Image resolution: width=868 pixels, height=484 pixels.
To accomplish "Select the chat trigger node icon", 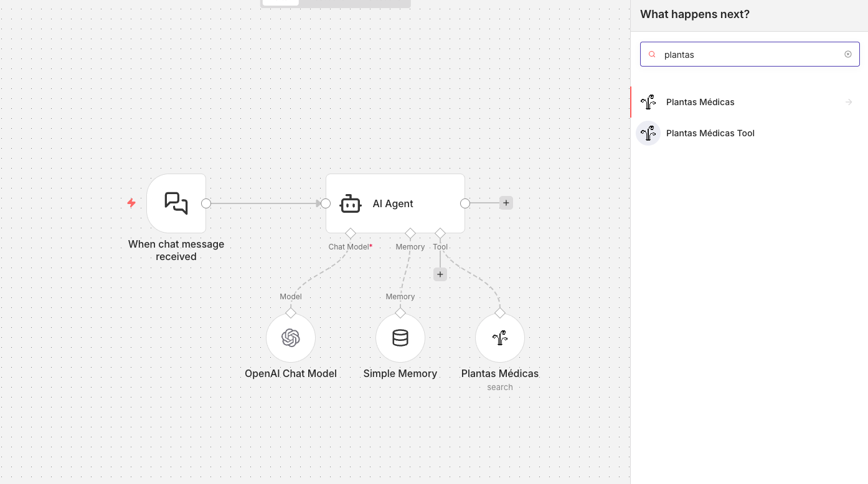I will pos(176,203).
